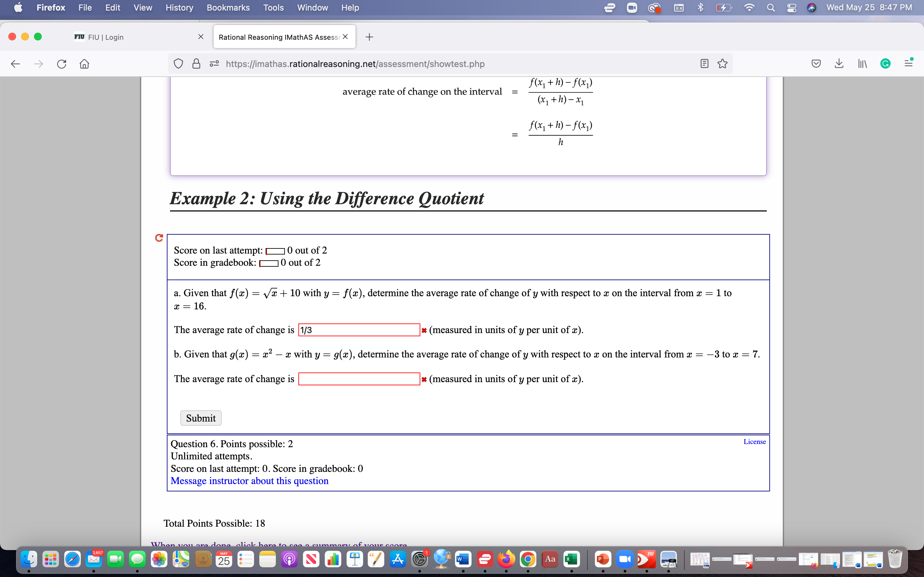Click the Save to Pocket icon
924x577 pixels.
[816, 64]
